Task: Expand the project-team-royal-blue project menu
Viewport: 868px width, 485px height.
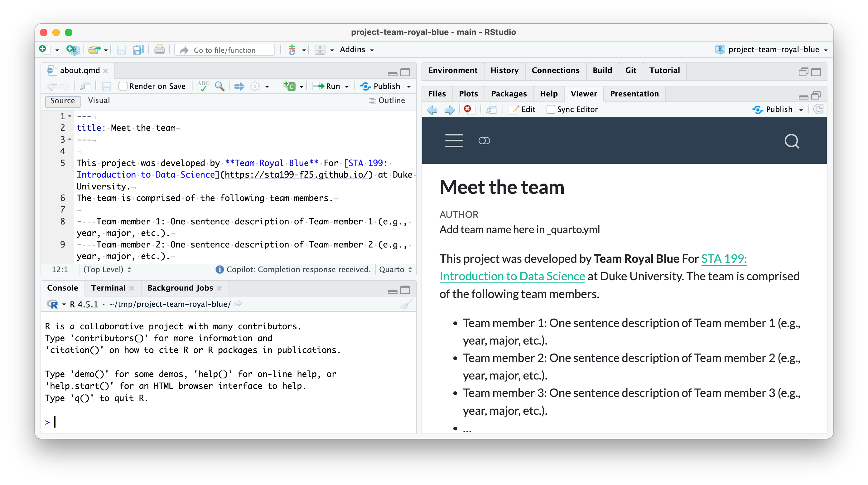Action: (x=773, y=50)
